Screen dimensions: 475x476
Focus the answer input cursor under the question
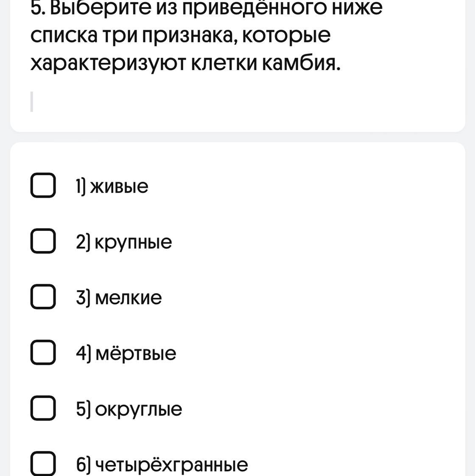[31, 102]
